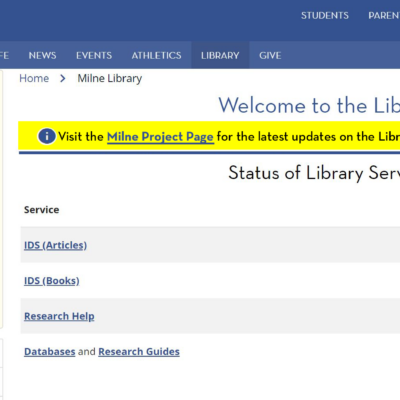Go to Home breadcrumb link

(x=34, y=78)
